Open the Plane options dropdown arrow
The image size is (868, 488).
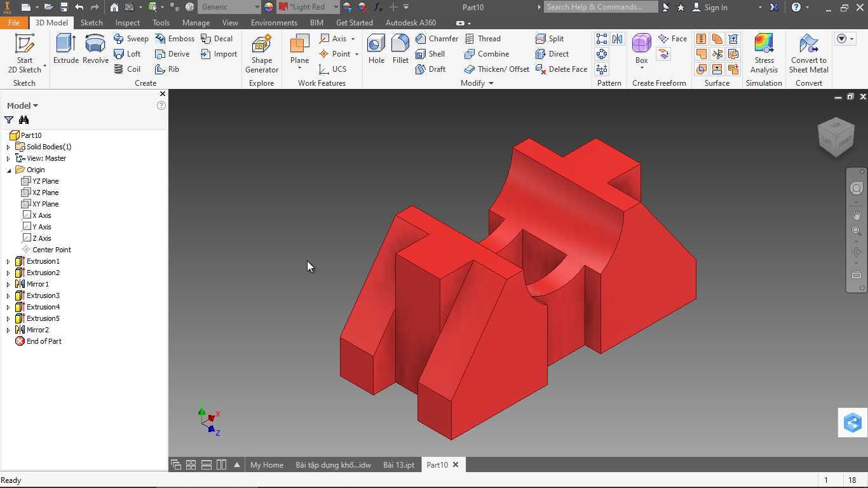pyautogui.click(x=299, y=69)
